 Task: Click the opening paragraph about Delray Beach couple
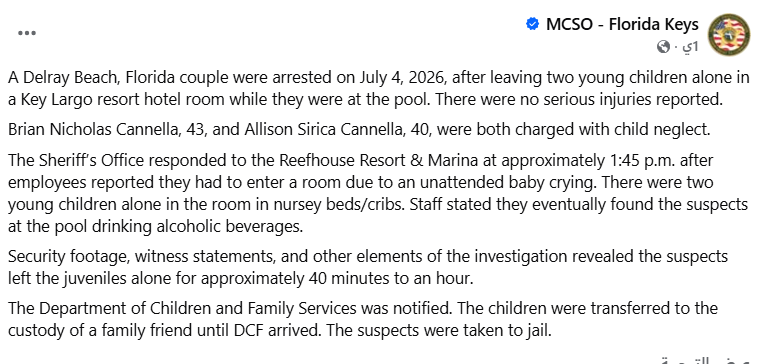click(x=379, y=88)
